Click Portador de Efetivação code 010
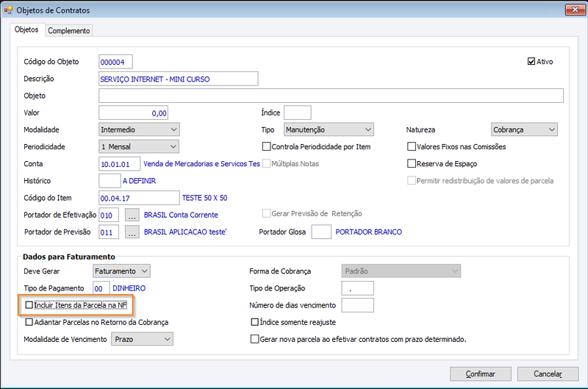This screenshot has width=588, height=389. pos(109,215)
